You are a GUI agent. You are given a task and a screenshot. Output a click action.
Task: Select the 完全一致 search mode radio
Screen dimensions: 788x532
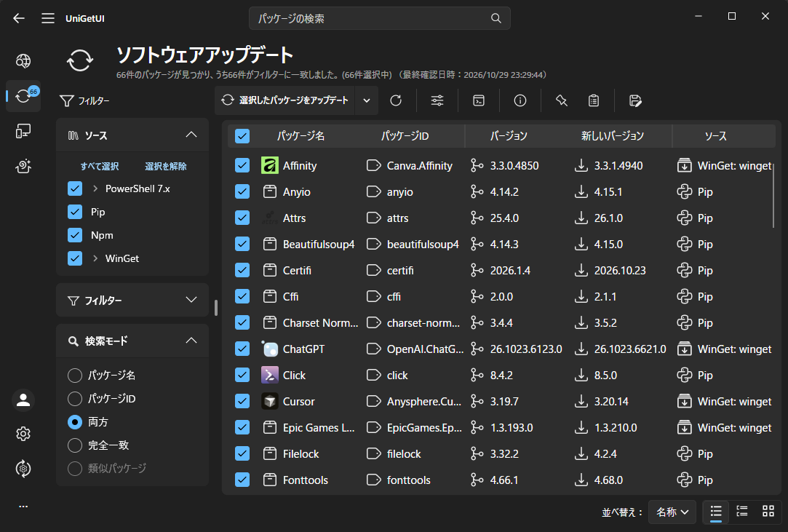coord(75,445)
